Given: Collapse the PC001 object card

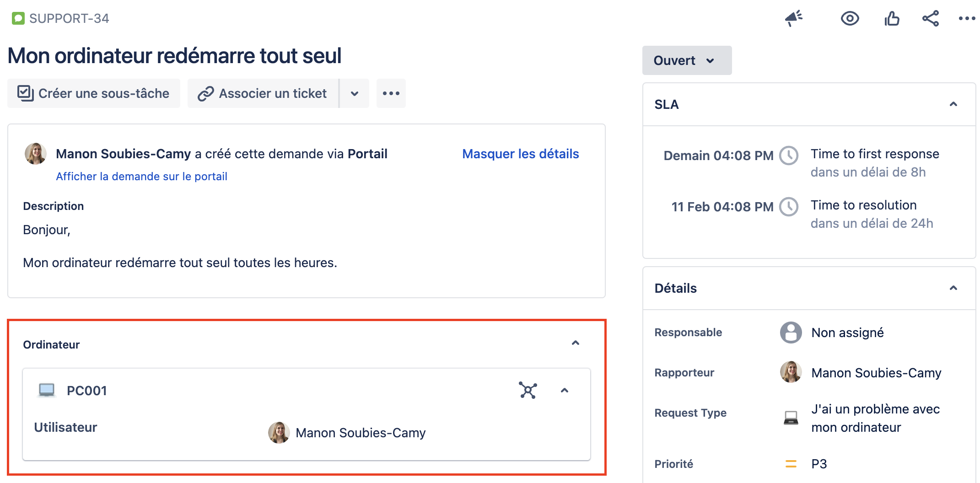Looking at the screenshot, I should (565, 391).
